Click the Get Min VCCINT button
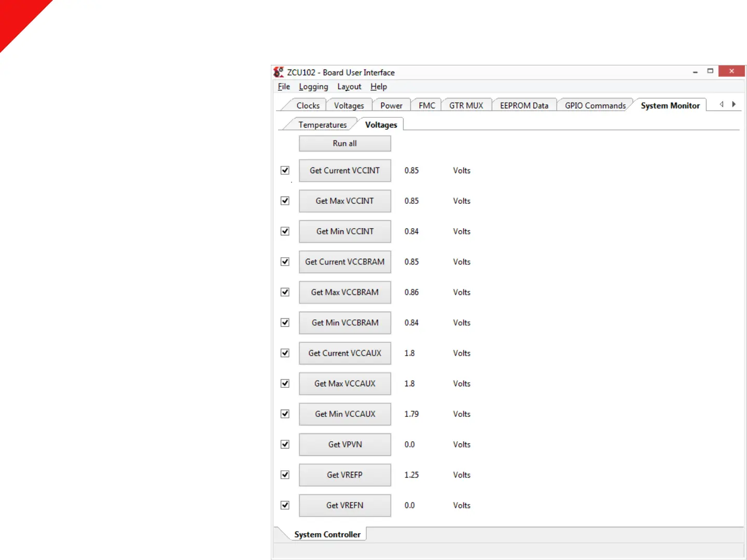This screenshot has width=747, height=560. (344, 231)
